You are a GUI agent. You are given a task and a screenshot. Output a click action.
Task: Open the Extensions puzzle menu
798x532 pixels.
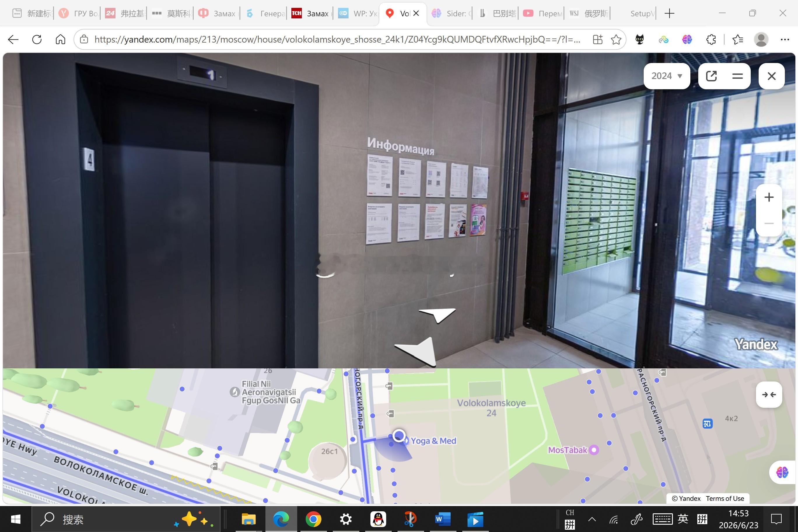(711, 40)
